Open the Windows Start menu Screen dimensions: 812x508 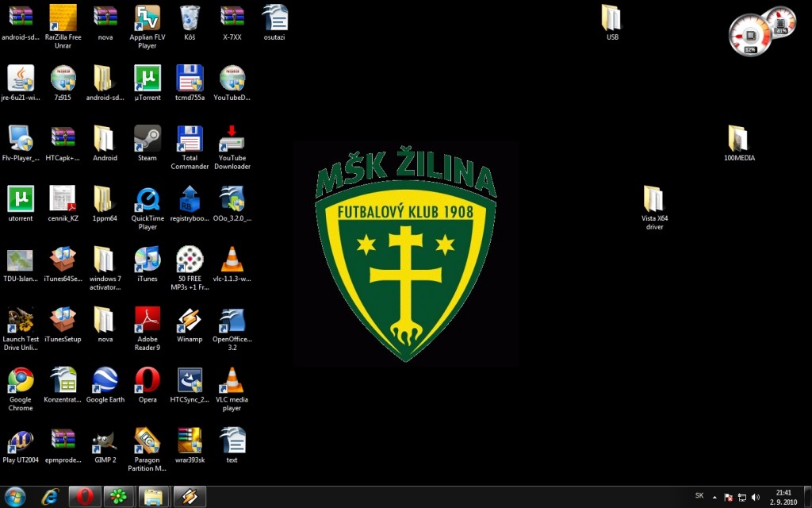coord(16,497)
